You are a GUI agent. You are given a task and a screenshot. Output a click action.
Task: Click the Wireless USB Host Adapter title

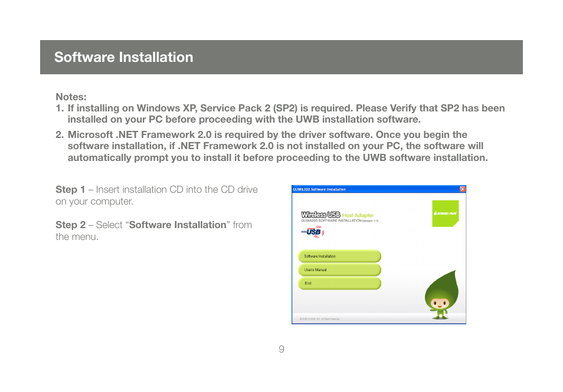pyautogui.click(x=337, y=215)
